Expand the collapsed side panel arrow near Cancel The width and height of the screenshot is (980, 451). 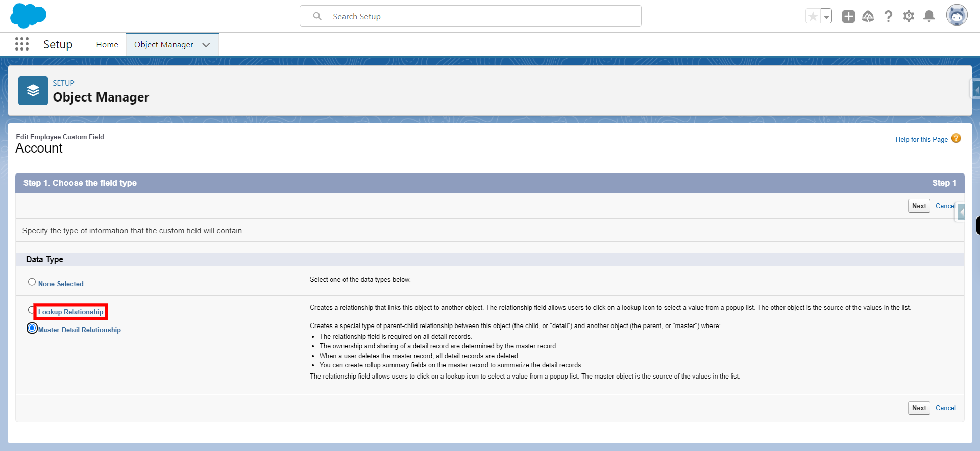(961, 212)
